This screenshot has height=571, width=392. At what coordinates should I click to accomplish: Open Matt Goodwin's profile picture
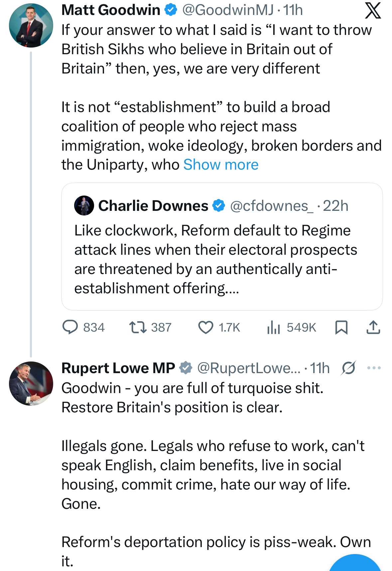[x=31, y=26]
